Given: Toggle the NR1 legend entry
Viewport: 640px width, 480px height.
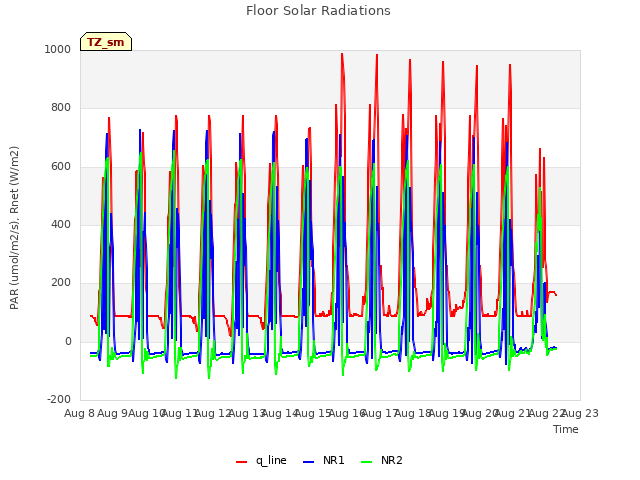Looking at the screenshot, I should tap(324, 460).
